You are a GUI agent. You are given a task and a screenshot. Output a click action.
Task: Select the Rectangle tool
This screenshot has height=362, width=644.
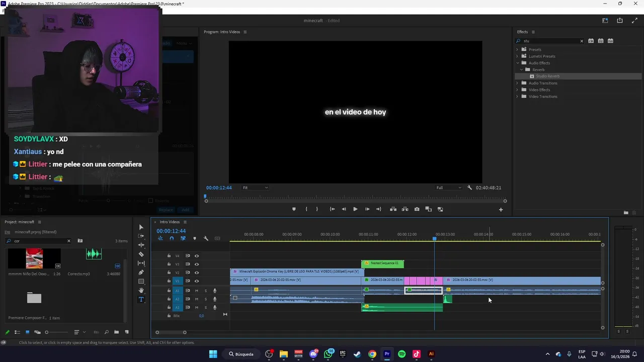(x=141, y=282)
